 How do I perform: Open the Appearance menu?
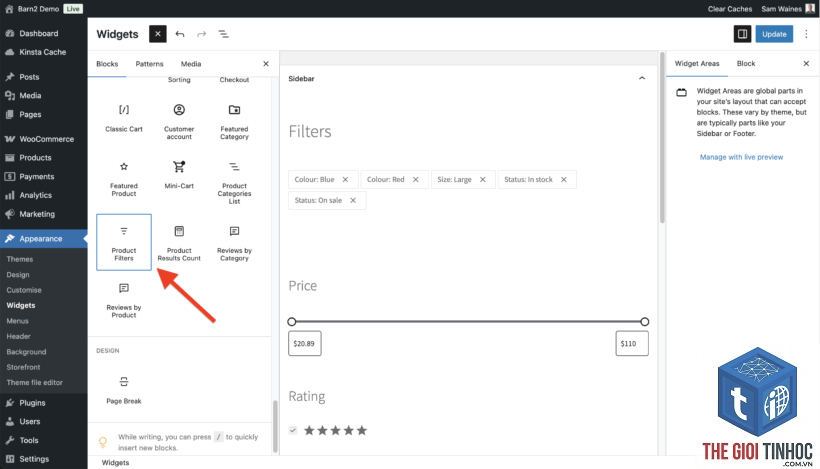click(x=43, y=239)
